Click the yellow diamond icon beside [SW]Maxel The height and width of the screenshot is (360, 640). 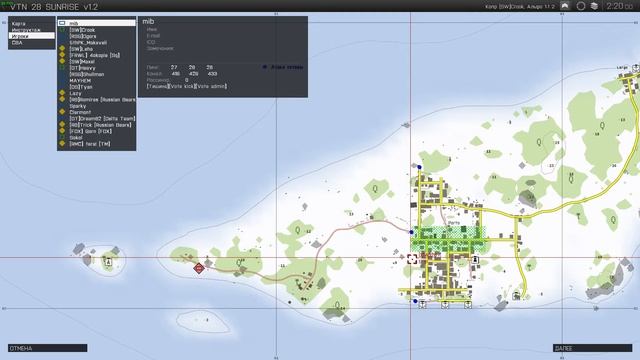point(62,61)
